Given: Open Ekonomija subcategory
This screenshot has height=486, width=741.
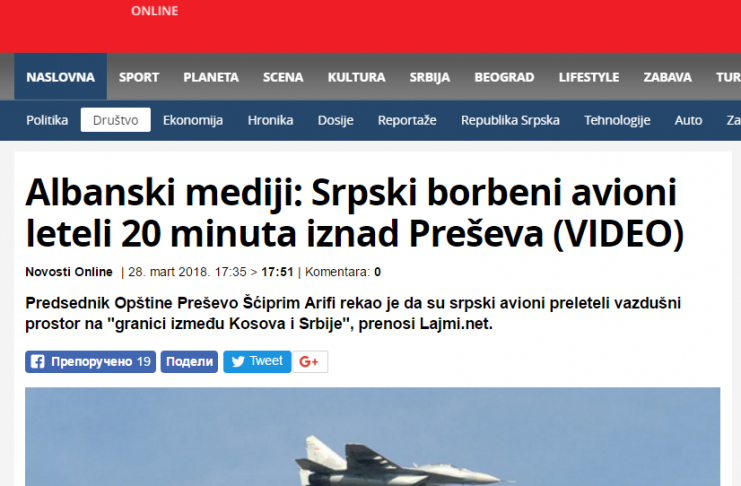Looking at the screenshot, I should point(193,120).
